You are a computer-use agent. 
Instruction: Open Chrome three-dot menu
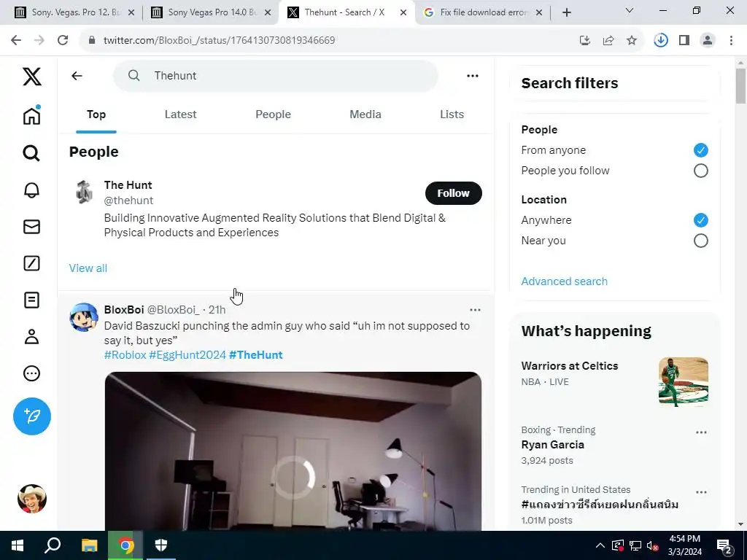pos(731,41)
